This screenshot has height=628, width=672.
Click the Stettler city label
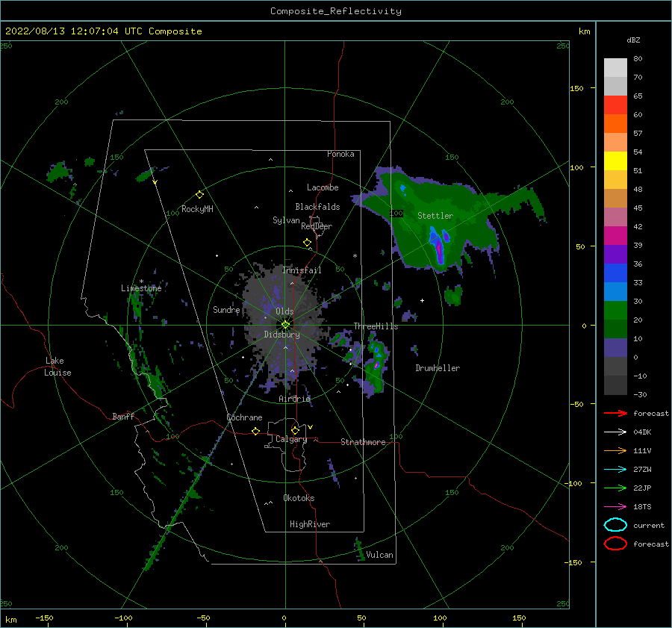(x=435, y=216)
